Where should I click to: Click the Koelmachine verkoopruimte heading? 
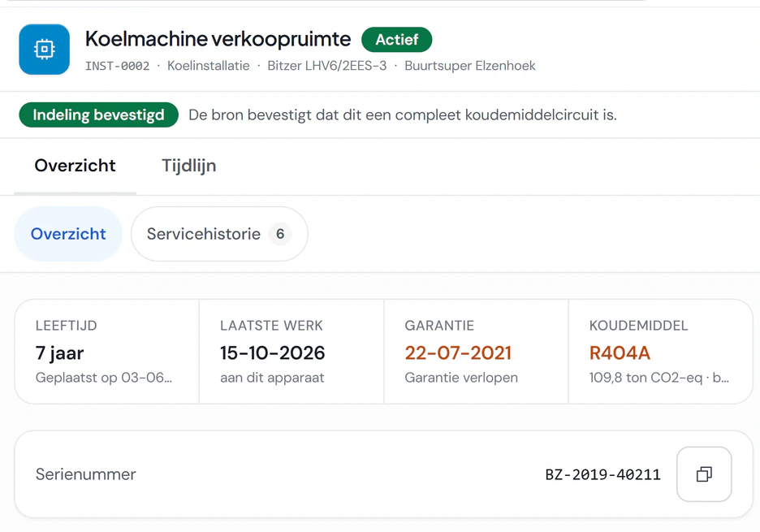(218, 39)
